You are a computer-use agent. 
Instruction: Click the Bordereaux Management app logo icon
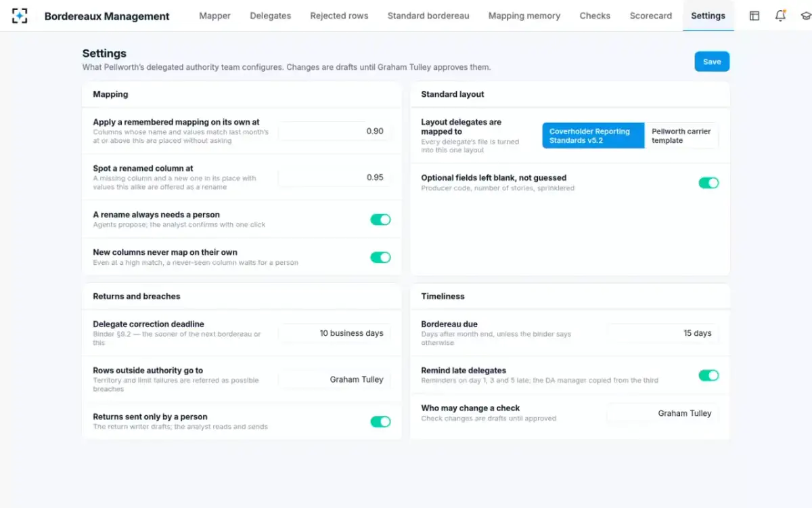click(x=20, y=16)
